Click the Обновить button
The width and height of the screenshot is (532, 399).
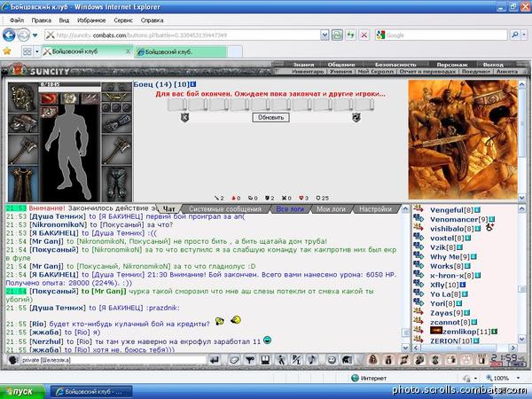coord(270,117)
